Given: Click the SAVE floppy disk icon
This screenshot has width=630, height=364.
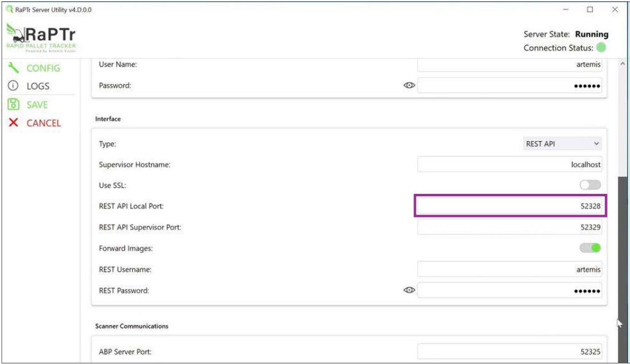Looking at the screenshot, I should 13,104.
